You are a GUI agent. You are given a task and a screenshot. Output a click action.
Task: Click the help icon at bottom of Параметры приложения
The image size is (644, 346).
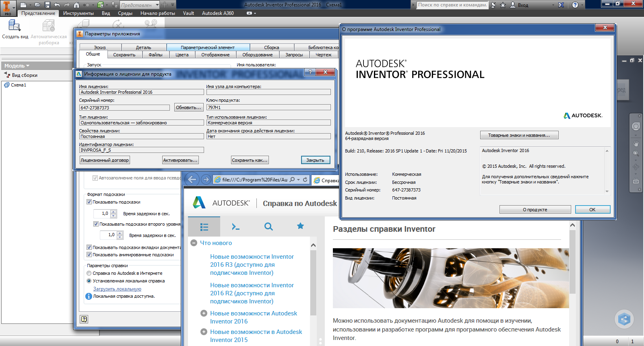[84, 319]
